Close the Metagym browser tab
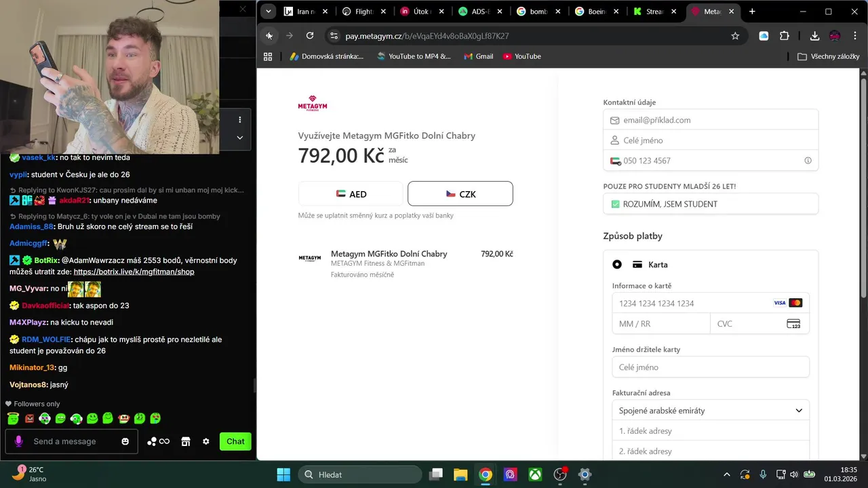 click(731, 12)
